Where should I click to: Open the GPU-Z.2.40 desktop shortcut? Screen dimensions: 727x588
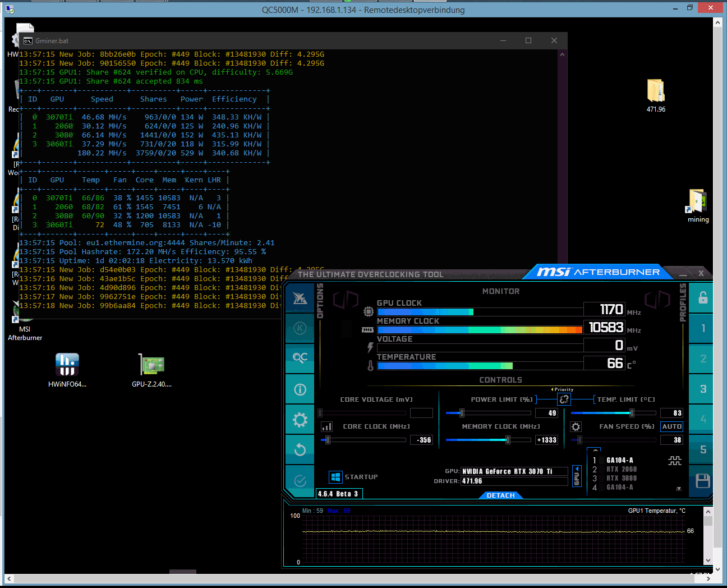(151, 370)
